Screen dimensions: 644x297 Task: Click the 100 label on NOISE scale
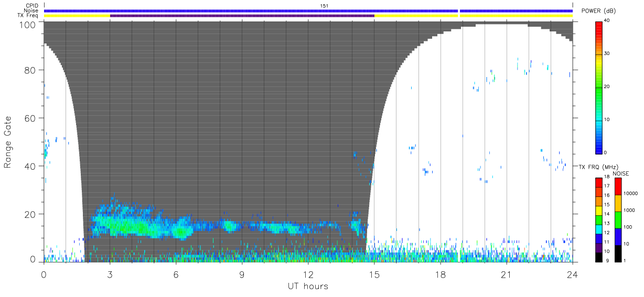click(x=628, y=227)
